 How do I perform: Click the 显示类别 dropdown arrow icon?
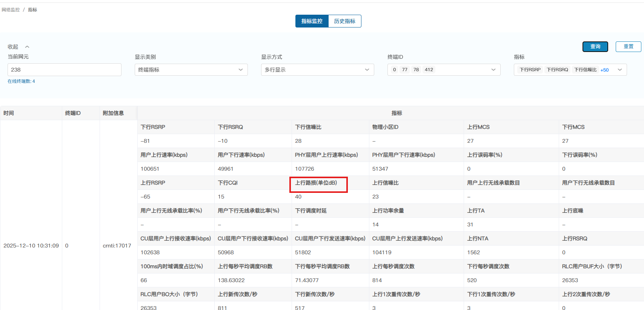[241, 70]
